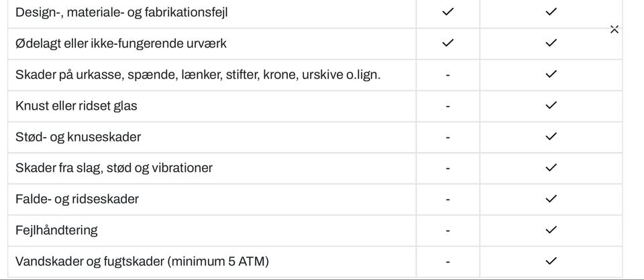This screenshot has height=280, width=644.
Task: Click 'Skader fra slag, stød og vibrationer' text
Action: click(114, 167)
